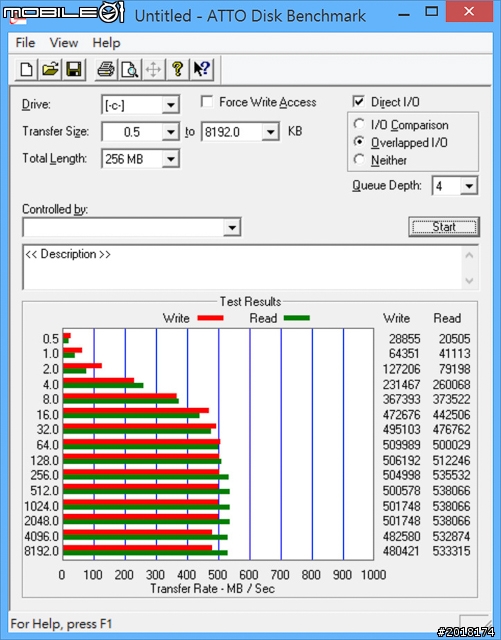This screenshot has width=501, height=640.
Task: Click the Read column header in results
Action: click(x=447, y=318)
